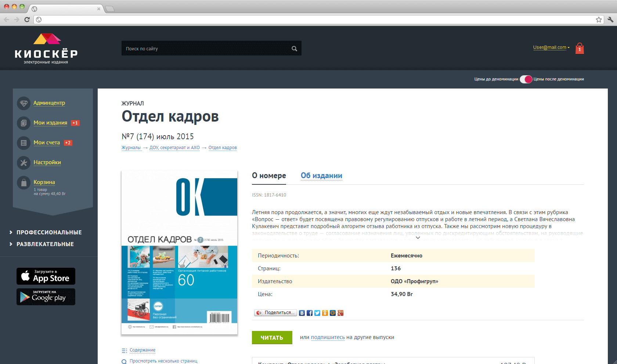
Task: Share via Google Plus icon
Action: coord(340,313)
